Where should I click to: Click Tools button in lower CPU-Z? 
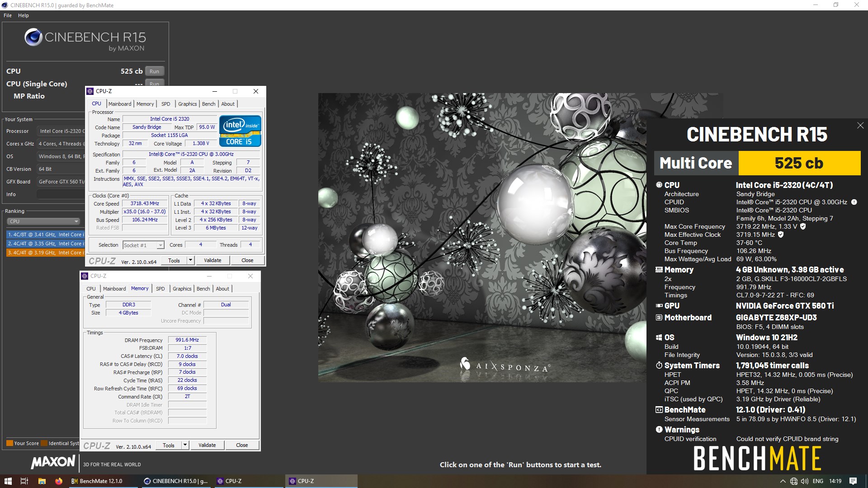click(169, 445)
